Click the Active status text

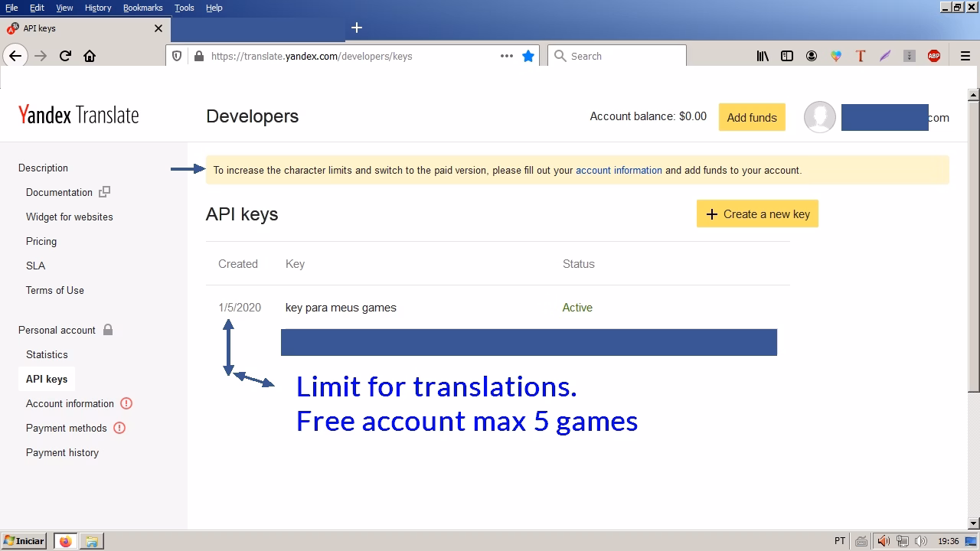coord(577,308)
